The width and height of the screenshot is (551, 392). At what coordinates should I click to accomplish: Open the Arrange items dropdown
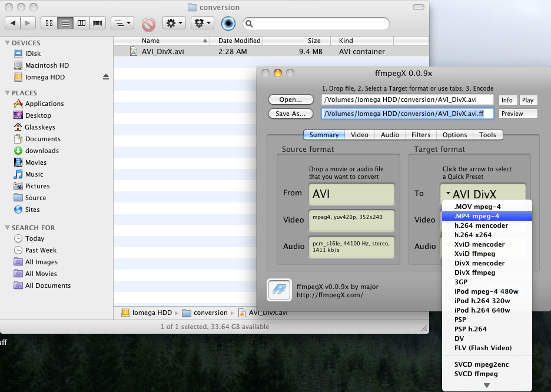[122, 24]
